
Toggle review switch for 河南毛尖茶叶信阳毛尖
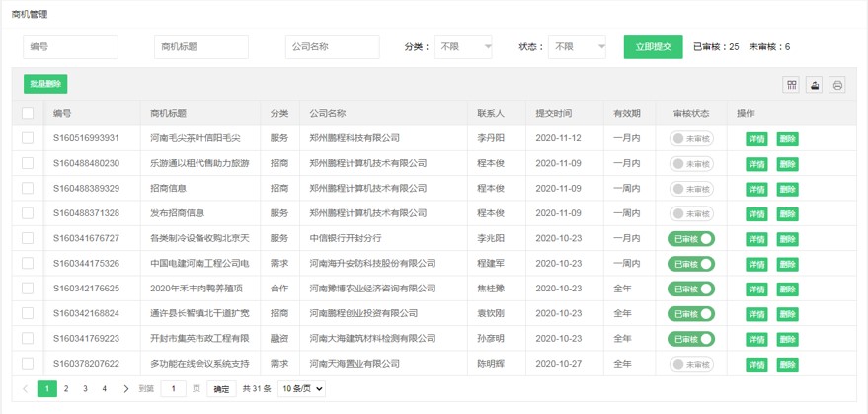pyautogui.click(x=691, y=138)
